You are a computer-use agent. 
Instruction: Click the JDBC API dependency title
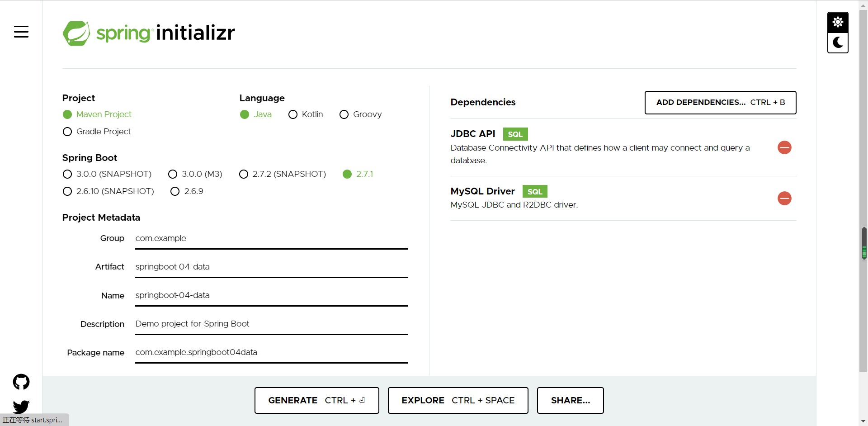[473, 134]
